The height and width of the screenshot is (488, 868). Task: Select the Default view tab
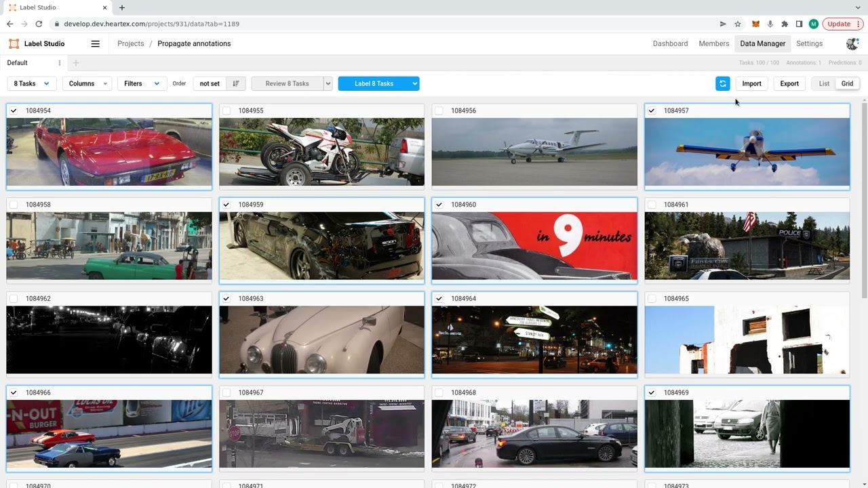click(18, 63)
